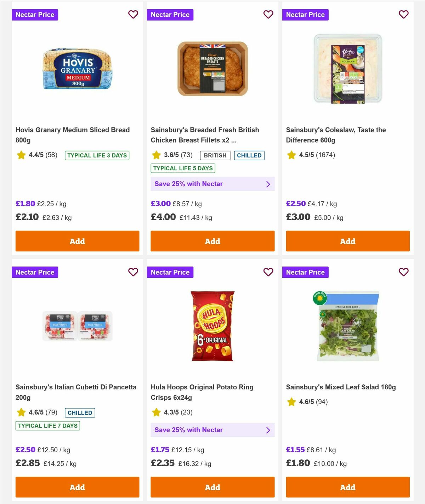Image resolution: width=425 pixels, height=504 pixels.
Task: Click the BRITISH badge on chicken fillets
Action: [215, 155]
